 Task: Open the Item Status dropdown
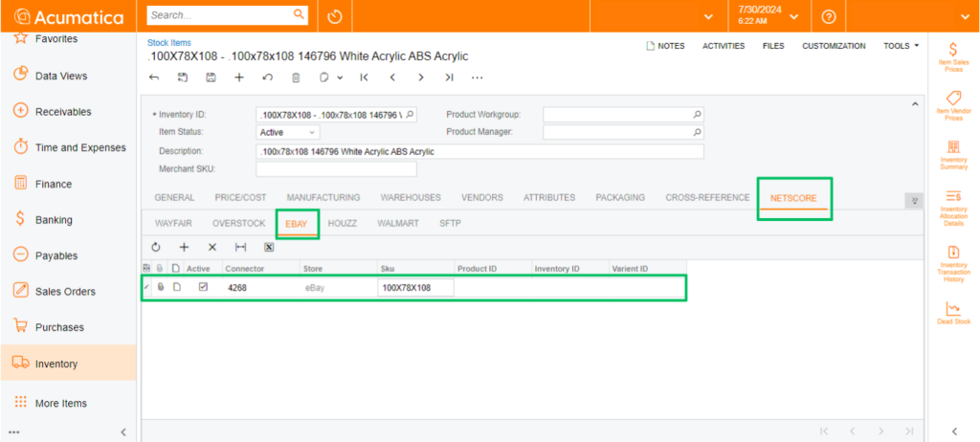coord(287,132)
